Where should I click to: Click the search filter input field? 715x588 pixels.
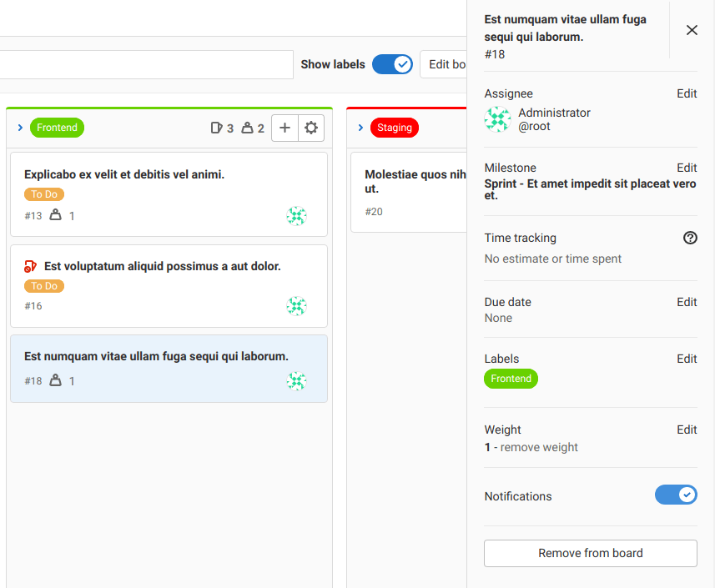pyautogui.click(x=146, y=64)
